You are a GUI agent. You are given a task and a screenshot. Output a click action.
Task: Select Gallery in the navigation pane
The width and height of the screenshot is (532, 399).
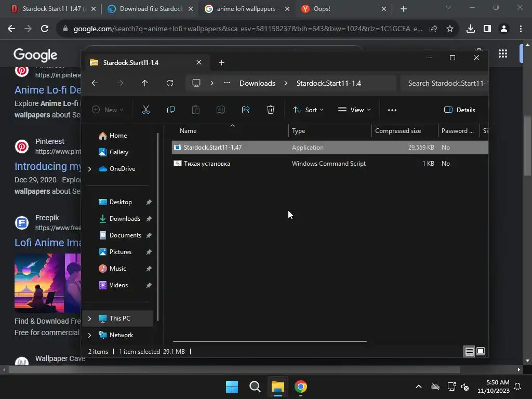[119, 152]
